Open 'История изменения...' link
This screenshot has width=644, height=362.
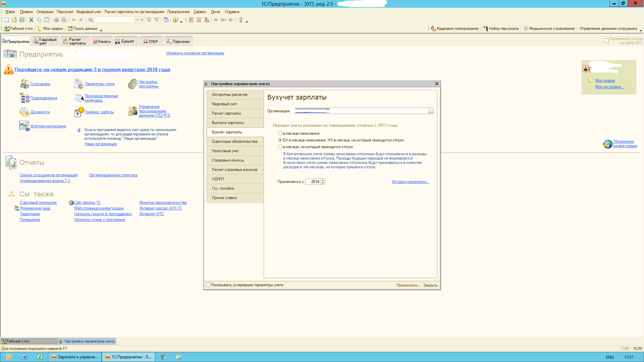pos(410,182)
